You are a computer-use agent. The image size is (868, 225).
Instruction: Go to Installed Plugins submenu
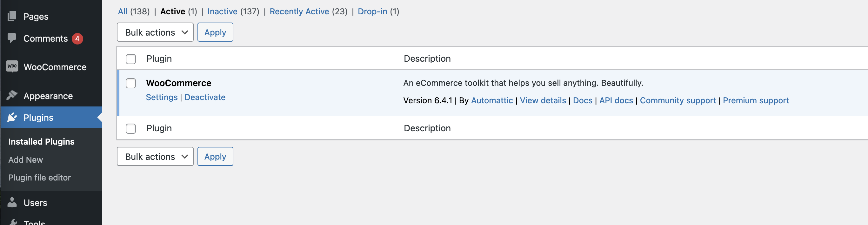coord(41,142)
